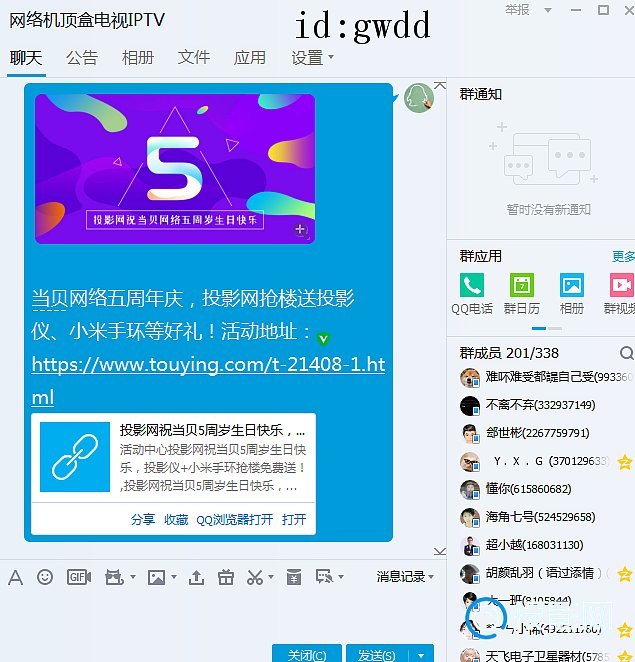Click group name 网络机顶盒电视IPTV title

[x=87, y=20]
